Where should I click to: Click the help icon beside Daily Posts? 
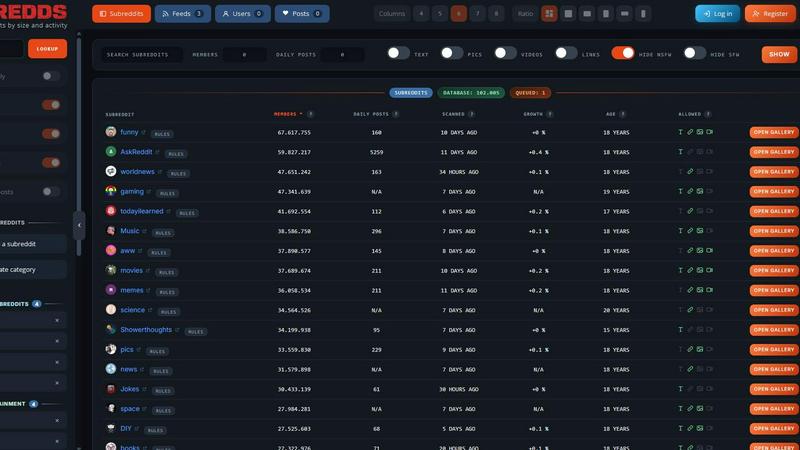396,114
